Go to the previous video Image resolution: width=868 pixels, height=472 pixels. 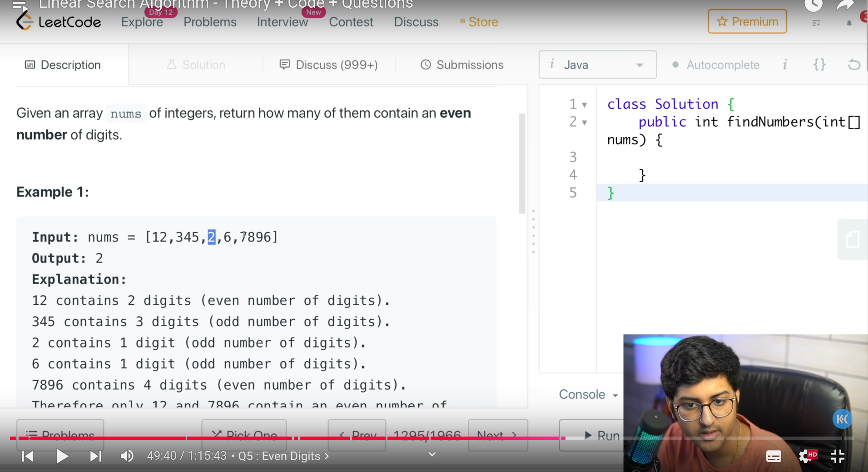pyautogui.click(x=27, y=456)
